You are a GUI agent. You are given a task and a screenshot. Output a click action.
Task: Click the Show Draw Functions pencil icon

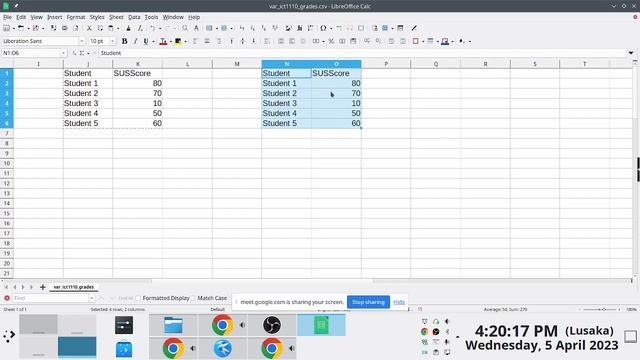click(x=414, y=28)
